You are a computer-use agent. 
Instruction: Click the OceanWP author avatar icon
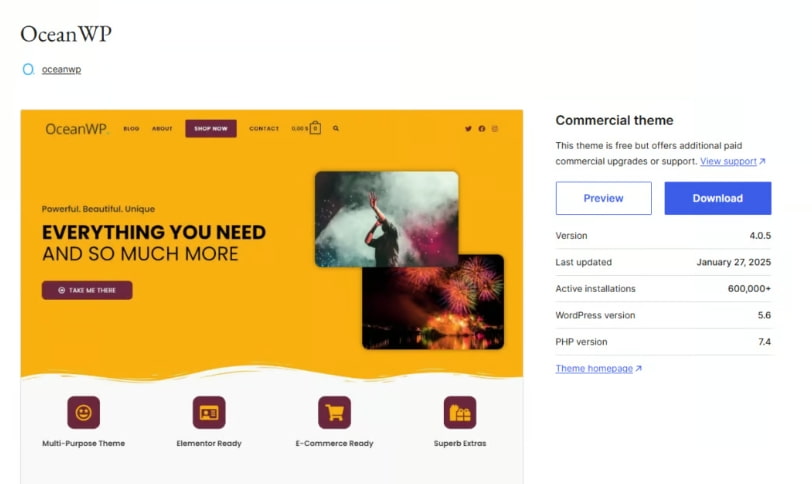[x=28, y=69]
